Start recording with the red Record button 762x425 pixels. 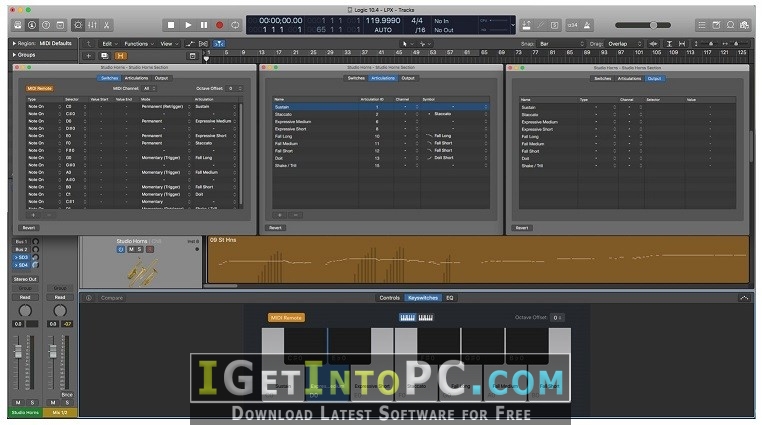coord(220,25)
